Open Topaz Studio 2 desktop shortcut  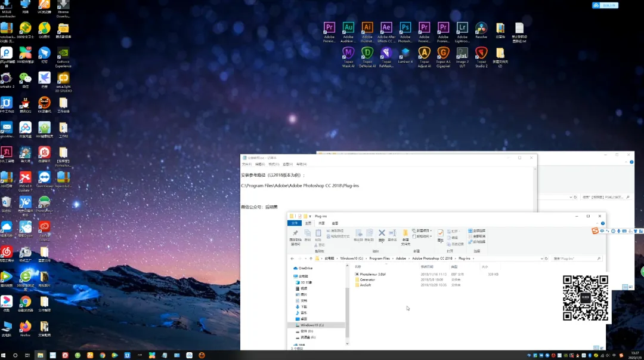(x=481, y=57)
